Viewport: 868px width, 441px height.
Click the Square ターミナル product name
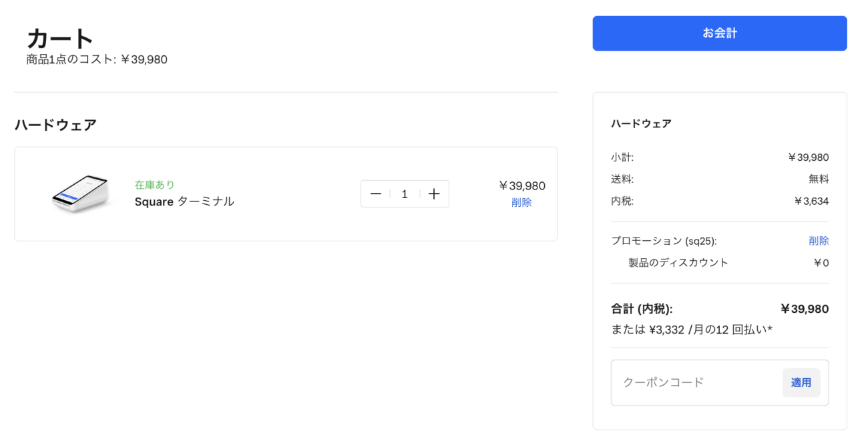point(184,201)
